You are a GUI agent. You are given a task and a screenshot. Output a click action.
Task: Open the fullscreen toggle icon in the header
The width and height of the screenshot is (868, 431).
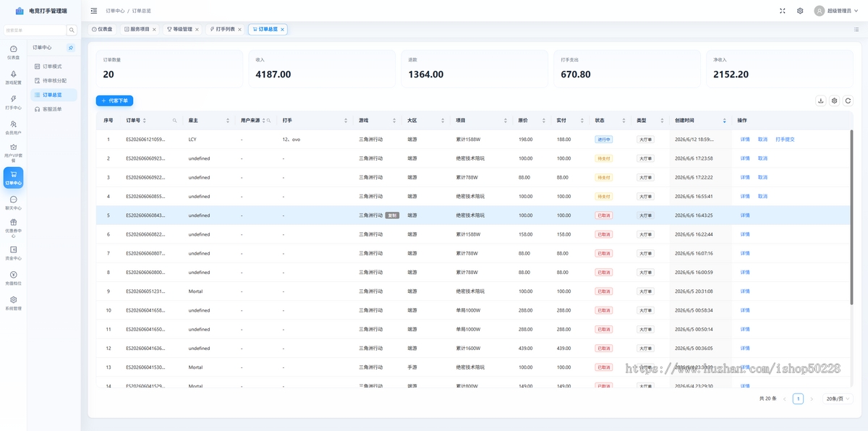[x=783, y=11]
